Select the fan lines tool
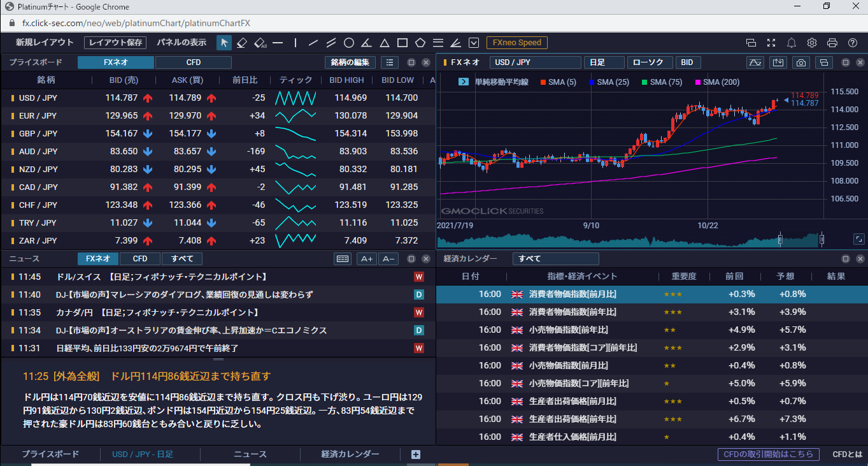Image resolution: width=868 pixels, height=466 pixels. tap(455, 43)
